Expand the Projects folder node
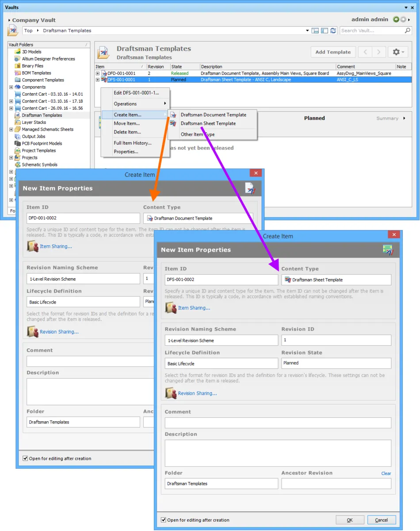 point(11,158)
